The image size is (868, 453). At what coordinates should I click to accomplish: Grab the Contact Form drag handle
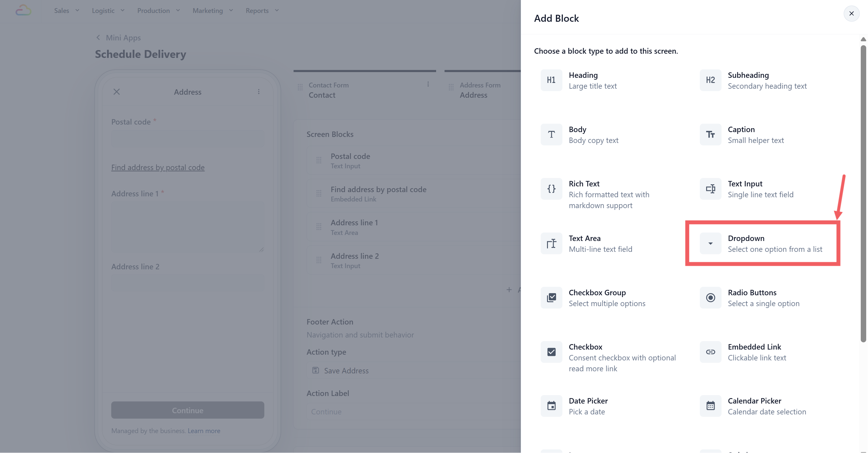[x=300, y=87]
